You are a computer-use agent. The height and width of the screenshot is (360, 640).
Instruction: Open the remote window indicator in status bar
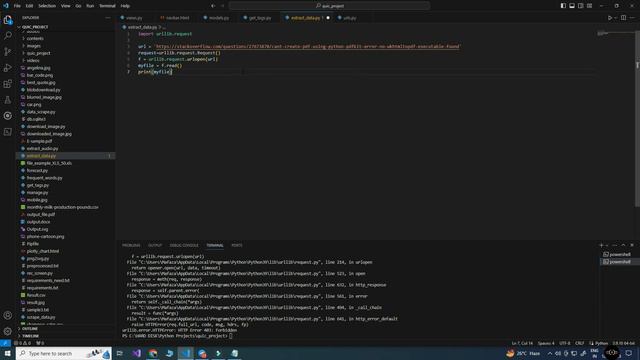(x=5, y=343)
